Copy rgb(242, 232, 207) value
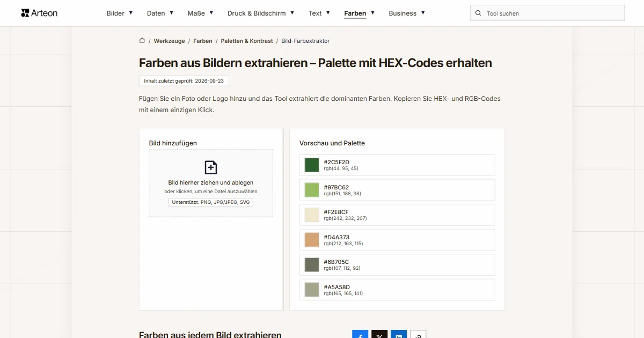 coord(345,218)
